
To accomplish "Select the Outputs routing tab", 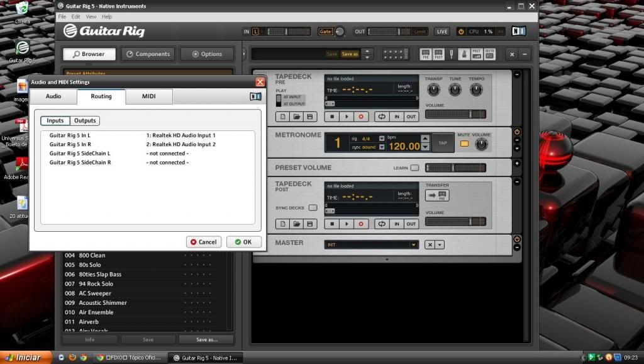I will click(x=85, y=120).
